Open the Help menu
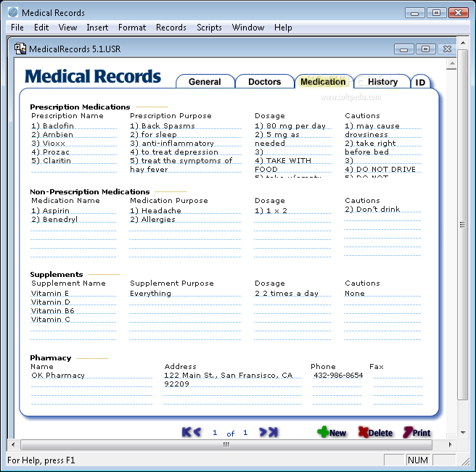 click(x=283, y=28)
